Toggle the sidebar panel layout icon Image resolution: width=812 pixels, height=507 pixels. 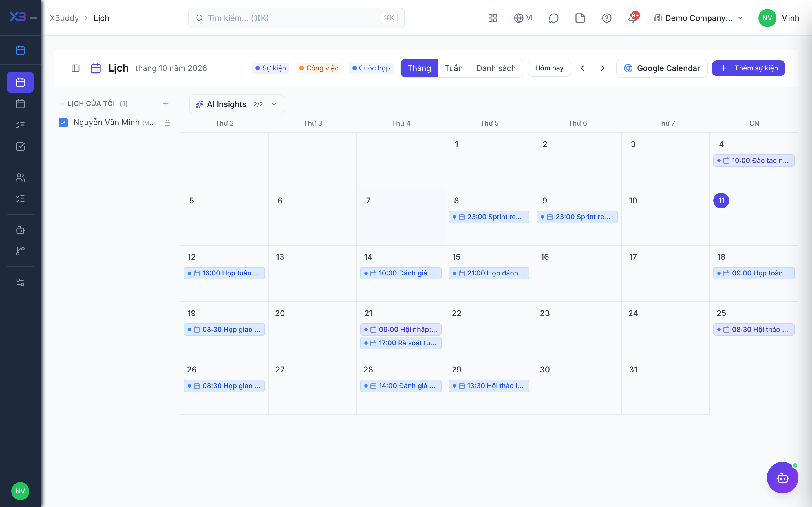coord(76,68)
